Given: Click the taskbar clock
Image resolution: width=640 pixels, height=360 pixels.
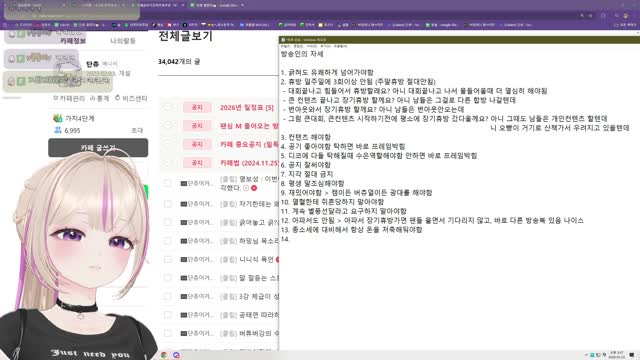Looking at the screenshot, I should click(x=616, y=354).
